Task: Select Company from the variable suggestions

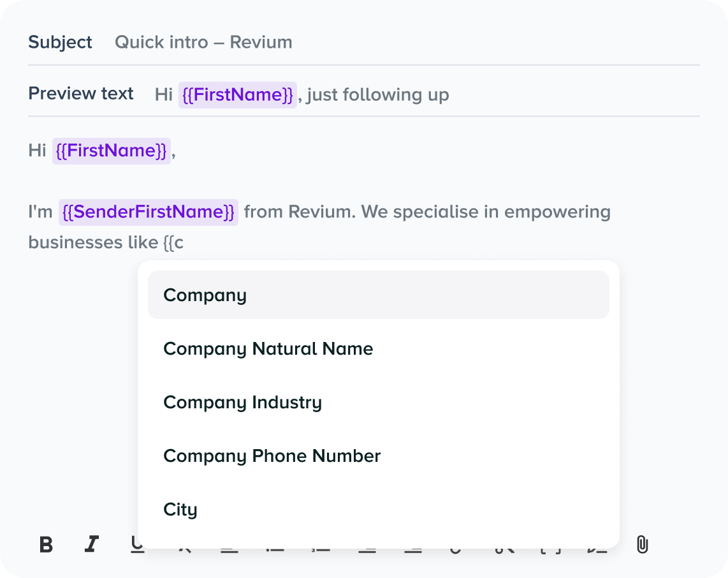Action: pos(379,295)
